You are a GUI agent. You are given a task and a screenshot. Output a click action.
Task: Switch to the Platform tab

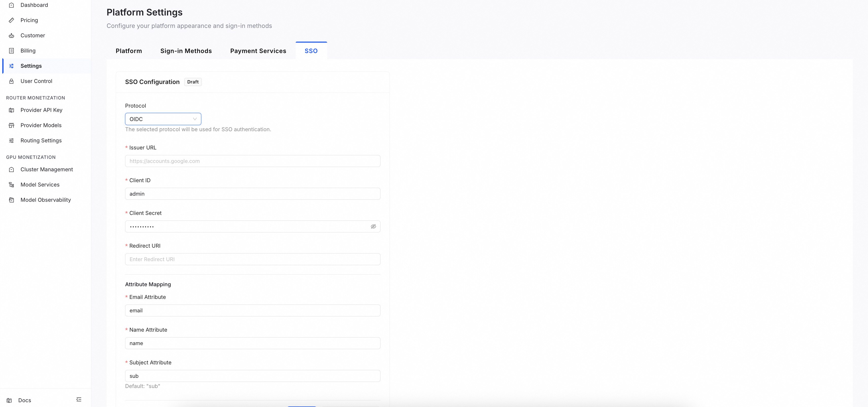pos(129,51)
